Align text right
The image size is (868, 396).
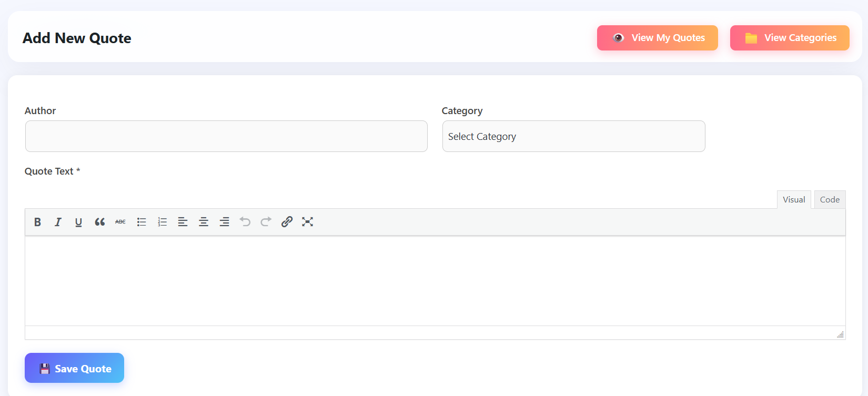tap(225, 222)
